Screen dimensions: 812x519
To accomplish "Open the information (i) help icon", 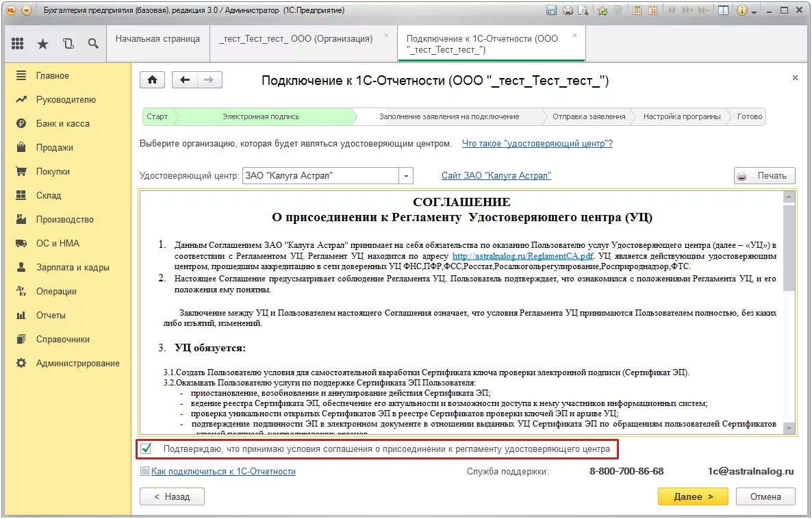I will (741, 10).
